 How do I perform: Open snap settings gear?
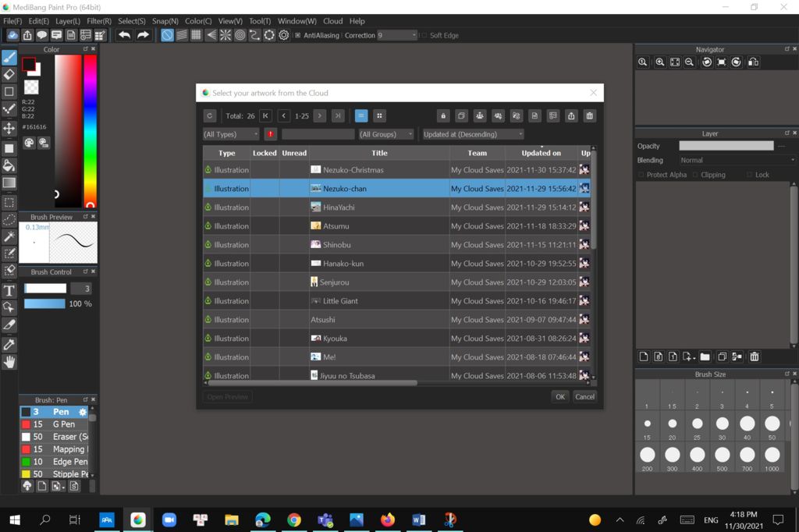[x=284, y=35]
